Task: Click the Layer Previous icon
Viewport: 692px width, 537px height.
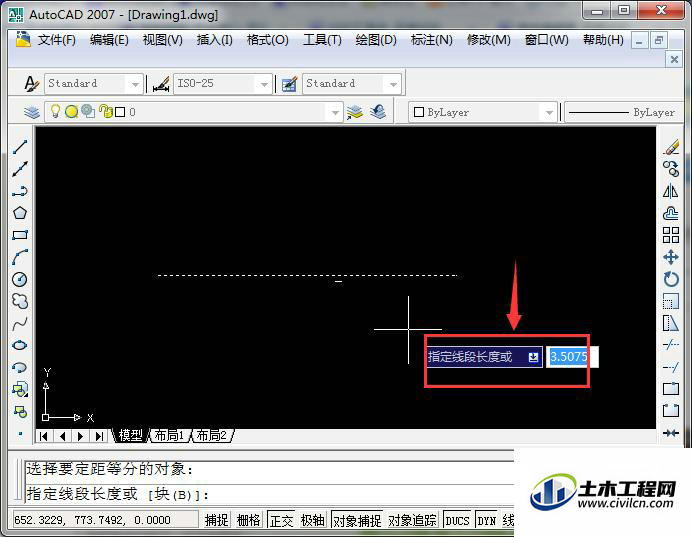Action: [378, 112]
